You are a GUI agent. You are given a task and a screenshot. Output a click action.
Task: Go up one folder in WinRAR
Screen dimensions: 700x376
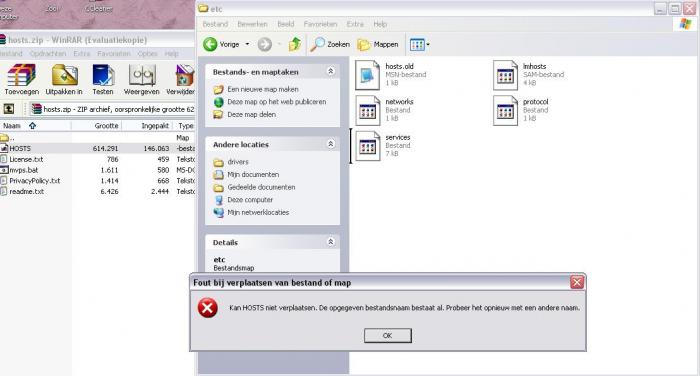pos(9,109)
